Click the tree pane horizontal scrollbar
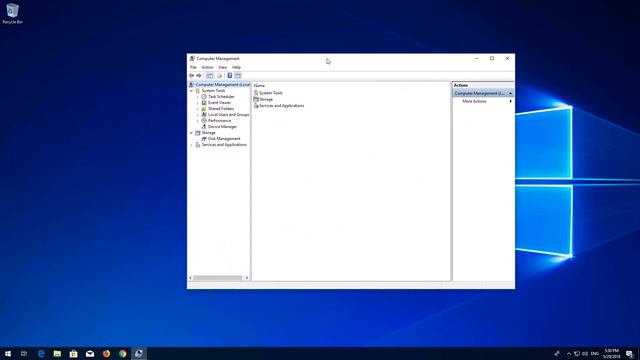The image size is (640, 360). coord(218,278)
